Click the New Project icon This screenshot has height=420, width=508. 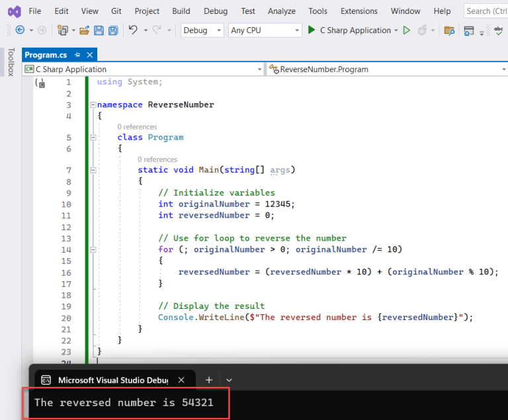point(63,30)
